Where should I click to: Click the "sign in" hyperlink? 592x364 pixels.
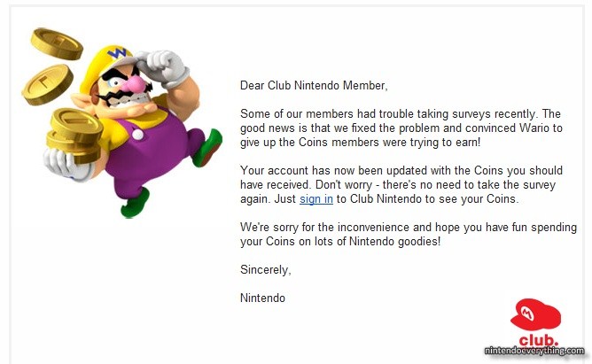(316, 199)
